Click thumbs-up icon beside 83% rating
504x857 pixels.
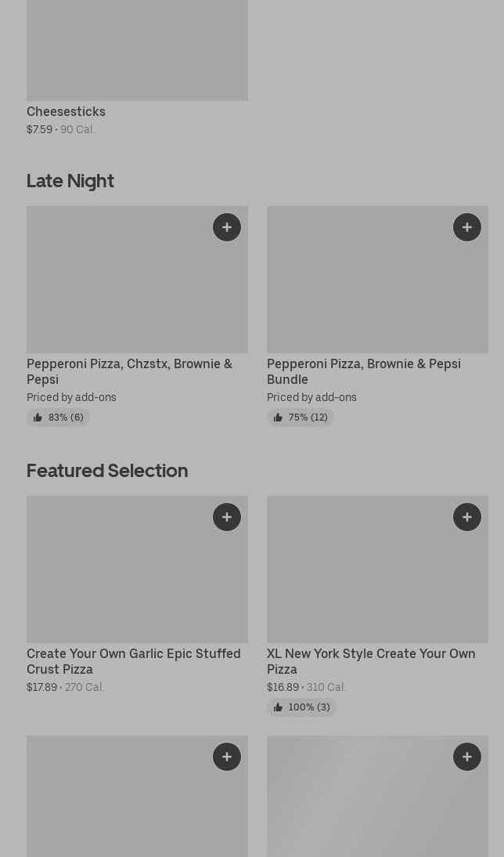point(38,418)
